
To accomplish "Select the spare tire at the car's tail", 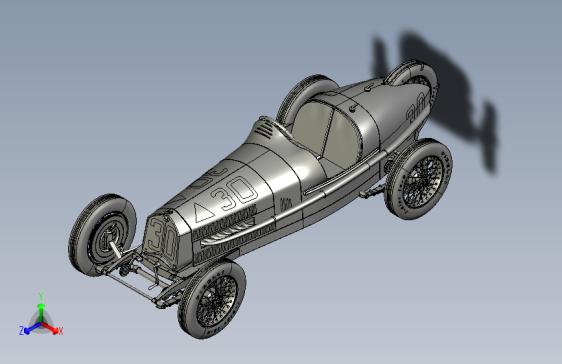I will pyautogui.click(x=414, y=75).
